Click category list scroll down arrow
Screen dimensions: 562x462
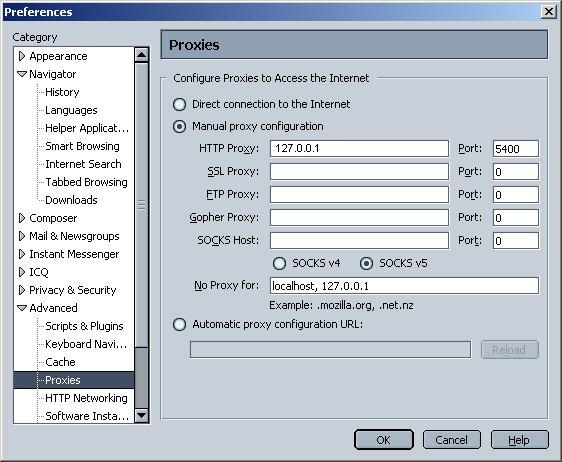click(142, 415)
